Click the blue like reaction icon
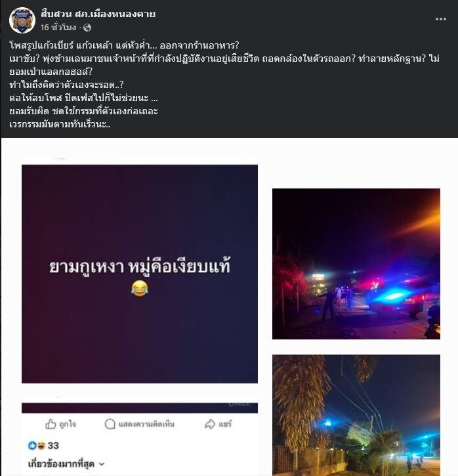Screen dimensions: 458x476 tap(32, 445)
